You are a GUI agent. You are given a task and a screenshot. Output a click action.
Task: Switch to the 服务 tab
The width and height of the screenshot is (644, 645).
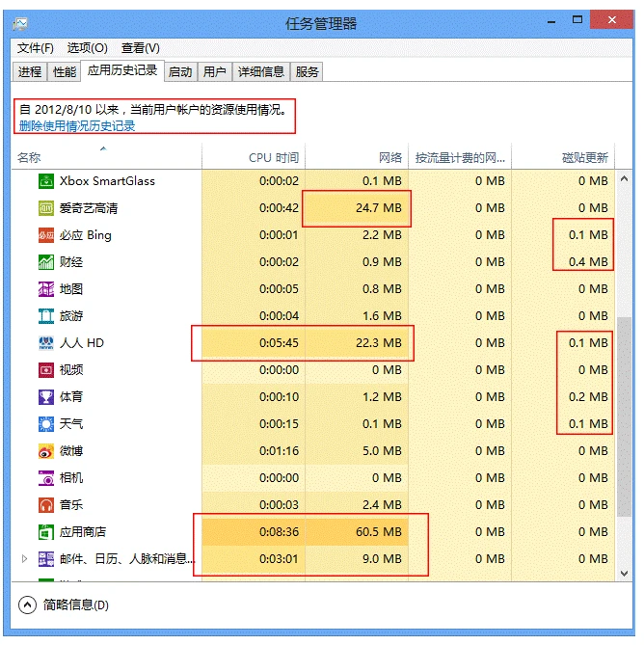click(307, 72)
